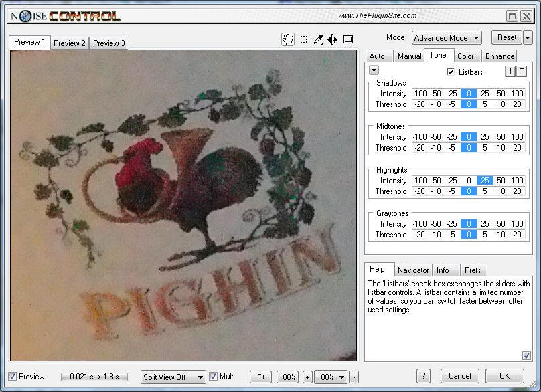Open the Mode dropdown showing Advanced Mode
541x392 pixels.
[x=447, y=38]
